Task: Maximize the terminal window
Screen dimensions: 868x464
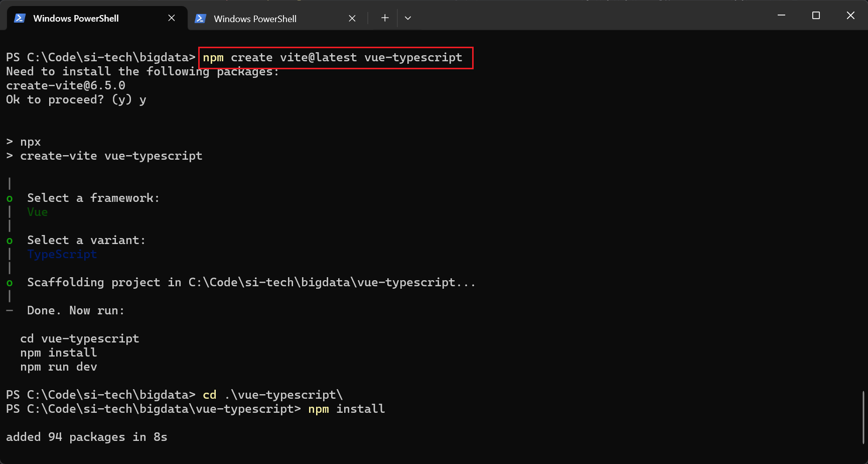Action: coord(816,16)
